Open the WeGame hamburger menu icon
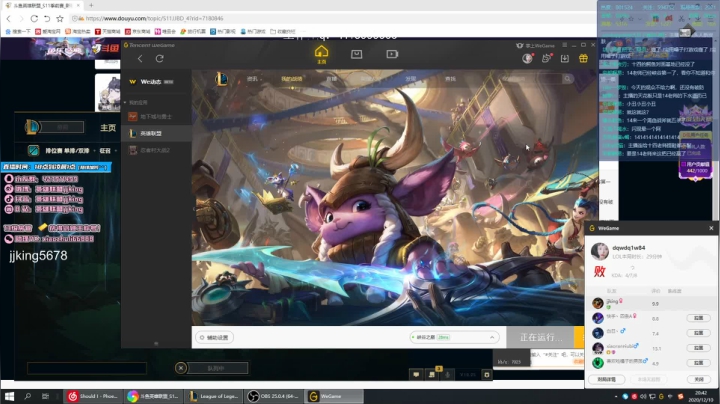This screenshot has width=720, height=404. 564,45
